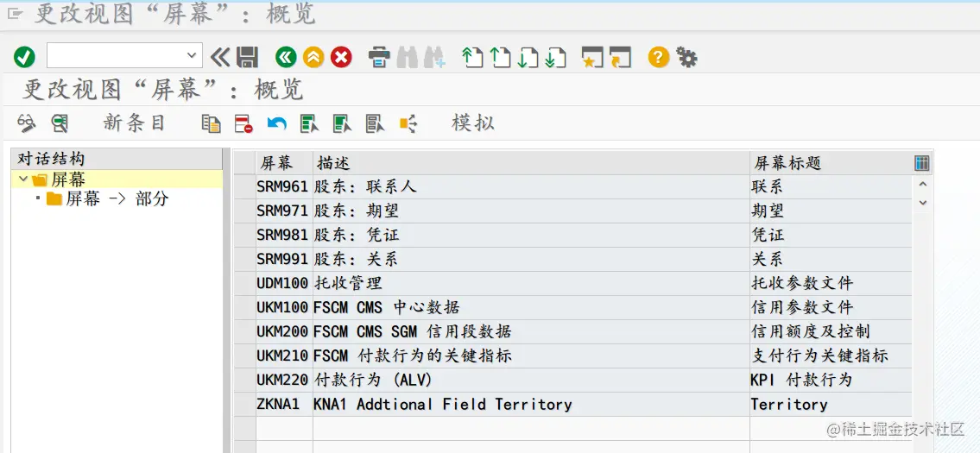Click description '股东: 联系人'

365,187
